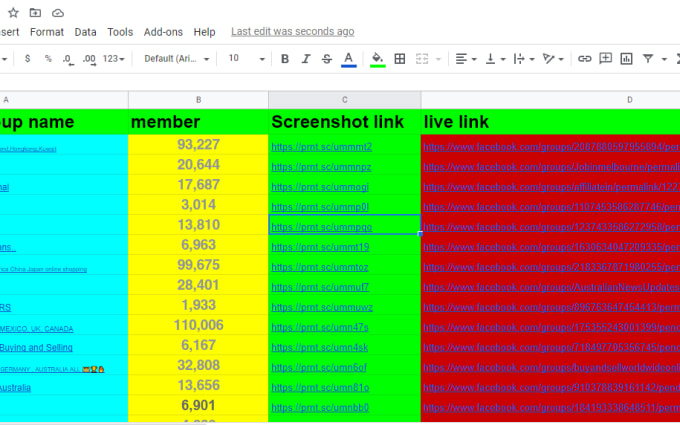This screenshot has height=425, width=680.
Task: Open the Format menu
Action: (47, 32)
